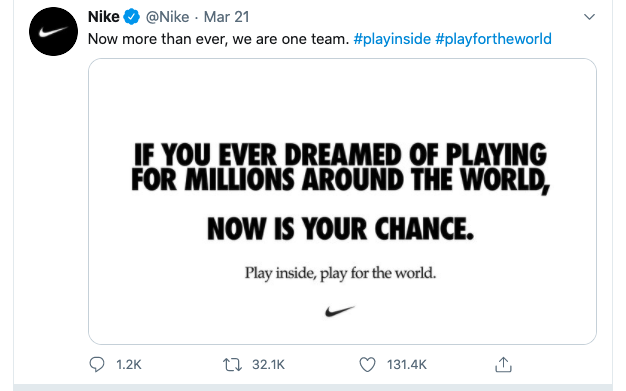Viewport: 626px width, 391px height.
Task: Open the #playinside hashtag
Action: point(392,39)
